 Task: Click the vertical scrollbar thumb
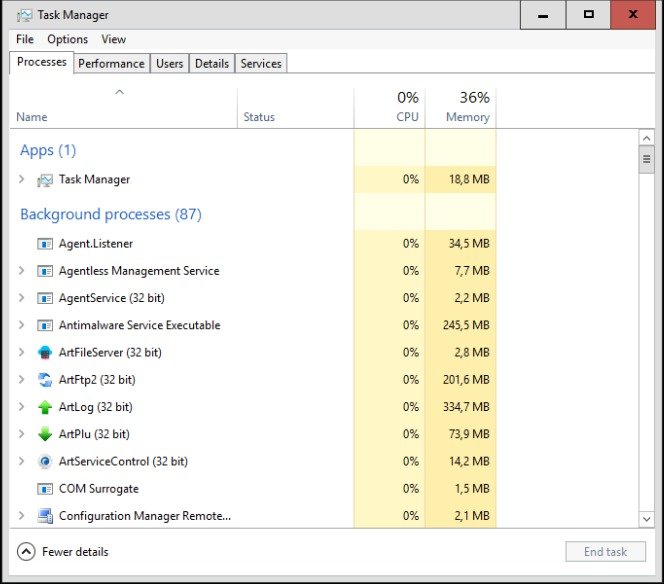pyautogui.click(x=646, y=159)
